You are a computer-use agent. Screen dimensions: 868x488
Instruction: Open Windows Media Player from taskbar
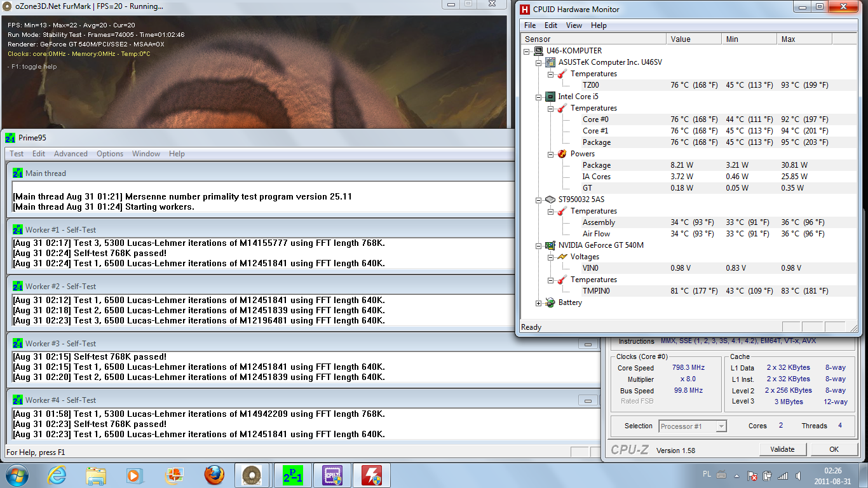pos(134,475)
